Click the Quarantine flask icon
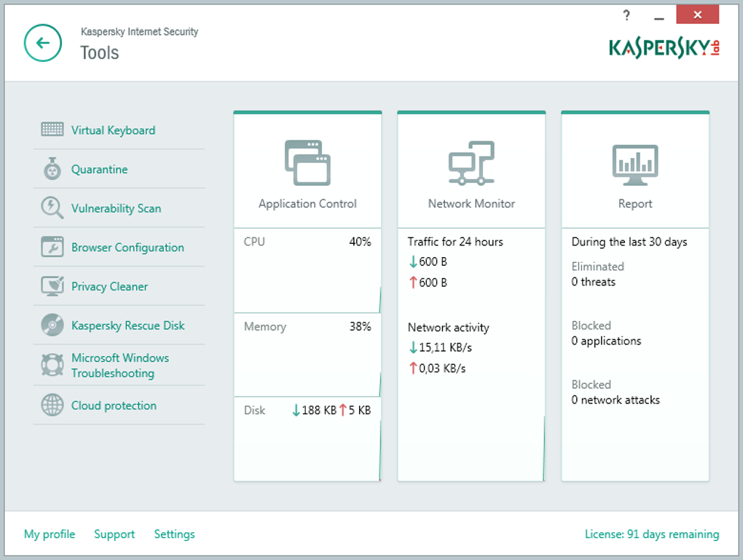The image size is (743, 560). [52, 169]
